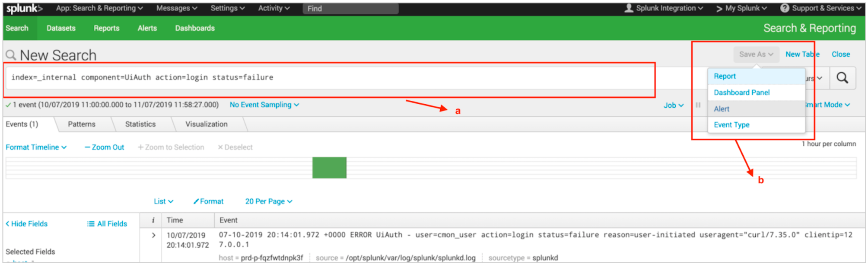This screenshot has height=265, width=868.
Task: Click the Splunk logo
Action: click(x=24, y=8)
